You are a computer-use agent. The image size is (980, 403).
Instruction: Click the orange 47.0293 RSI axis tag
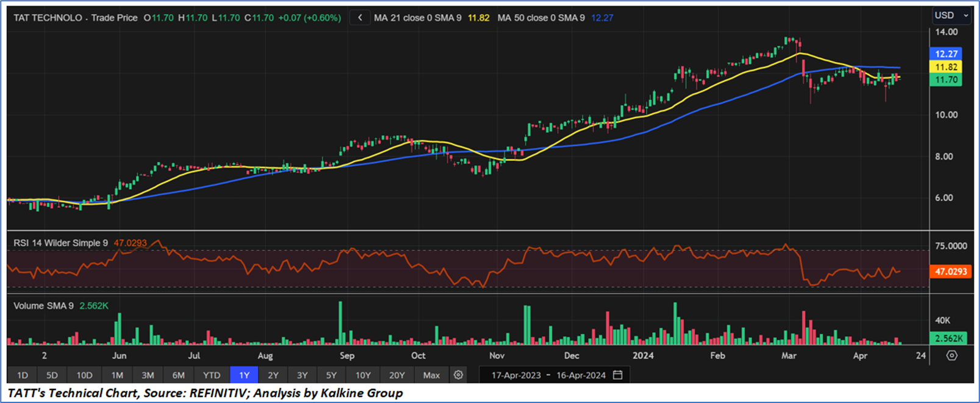tap(951, 272)
